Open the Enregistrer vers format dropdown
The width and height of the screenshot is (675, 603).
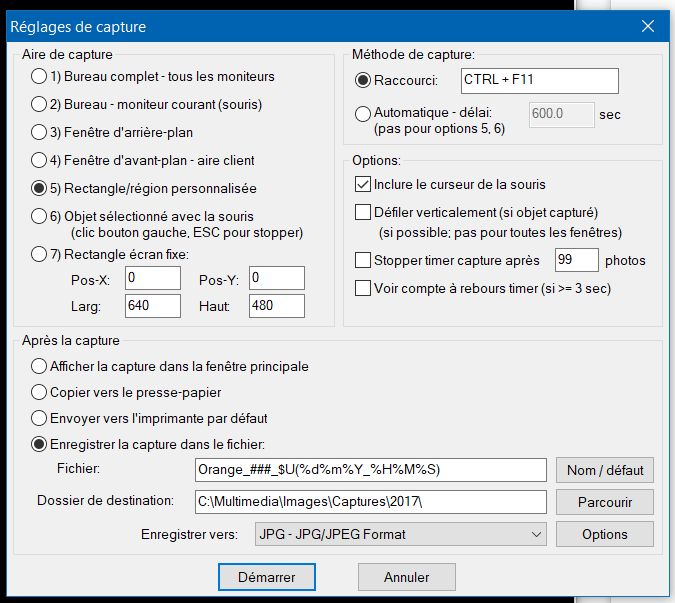point(401,534)
